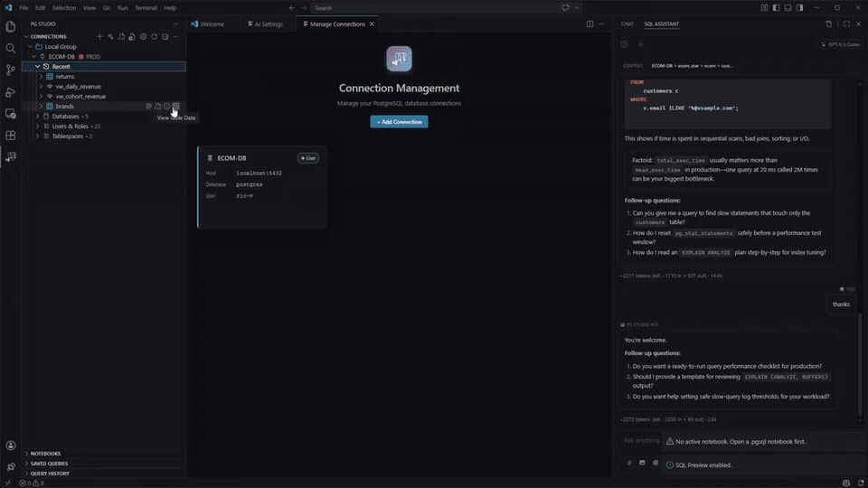Click the refresh connections icon
This screenshot has height=488, width=868.
[x=154, y=36]
